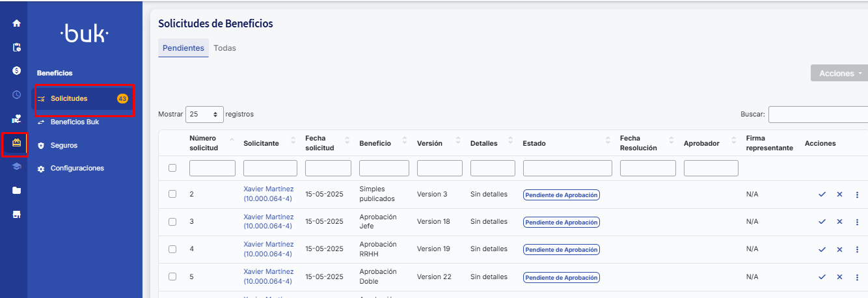Open Seguros in the Beneficios menu

coord(64,146)
